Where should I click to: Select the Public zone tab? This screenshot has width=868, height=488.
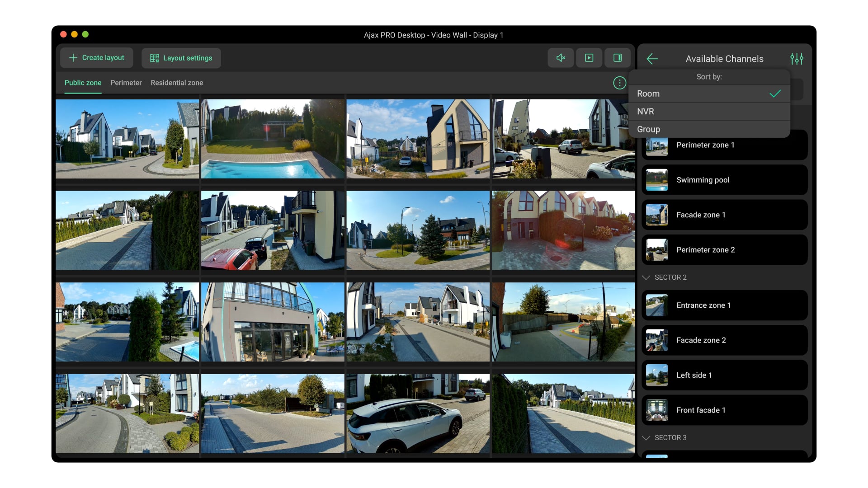point(83,83)
